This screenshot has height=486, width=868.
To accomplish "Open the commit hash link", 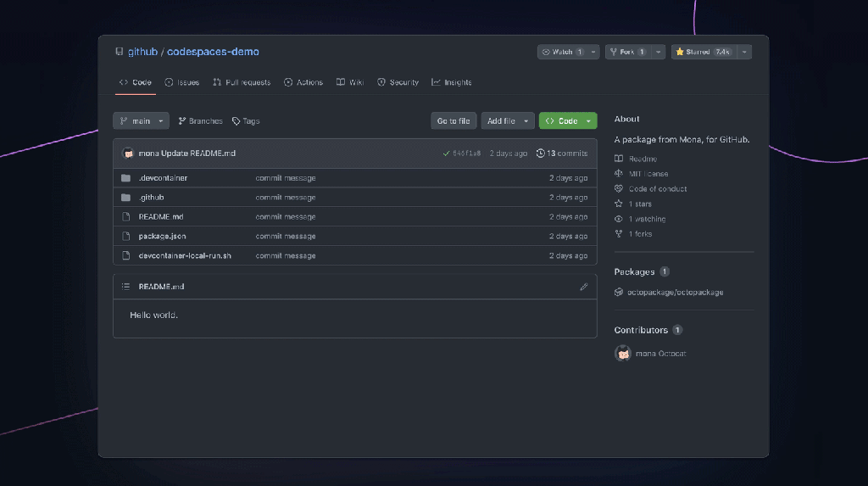I will [x=467, y=154].
